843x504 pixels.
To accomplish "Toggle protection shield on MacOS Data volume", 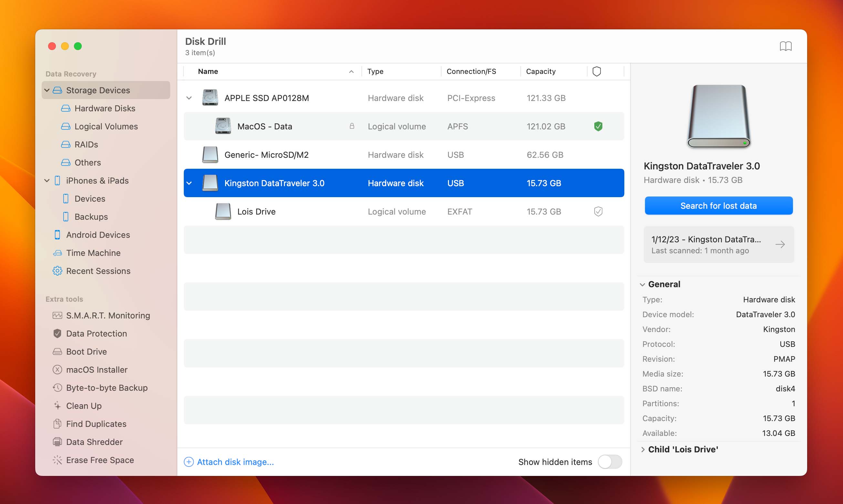I will (x=597, y=126).
